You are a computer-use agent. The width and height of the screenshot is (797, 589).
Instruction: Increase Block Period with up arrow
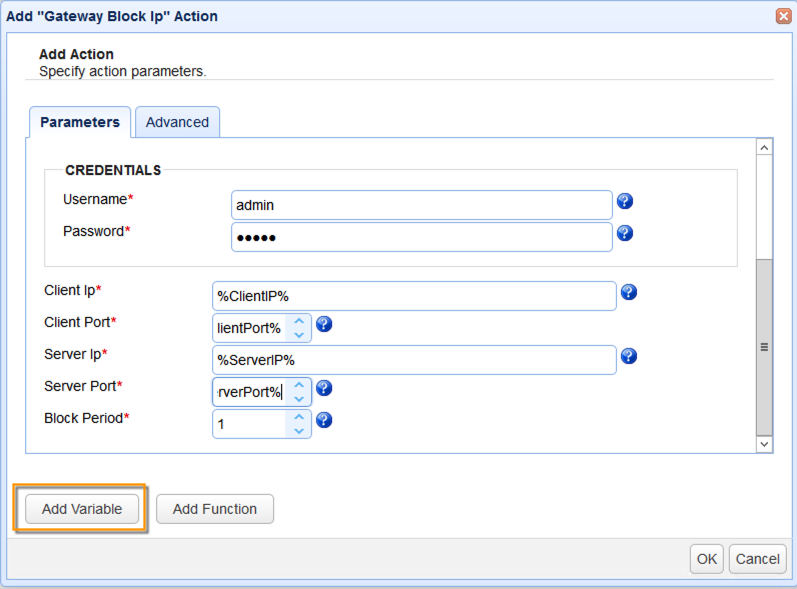pos(298,417)
